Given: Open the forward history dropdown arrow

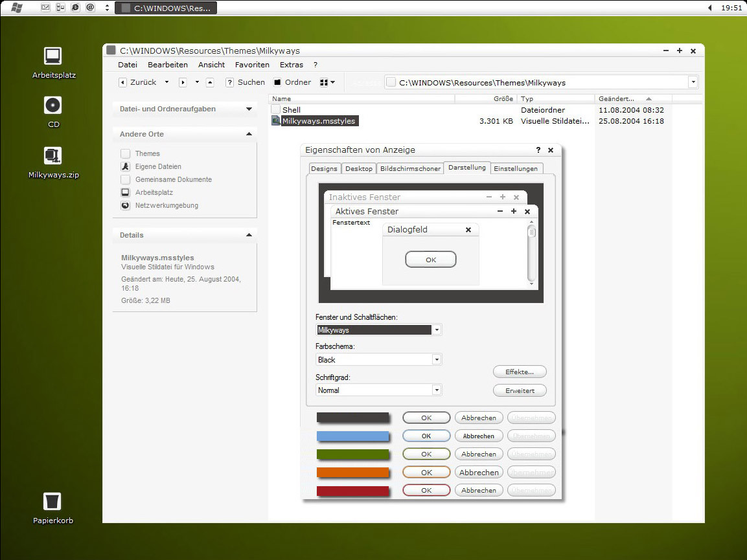Looking at the screenshot, I should 197,82.
